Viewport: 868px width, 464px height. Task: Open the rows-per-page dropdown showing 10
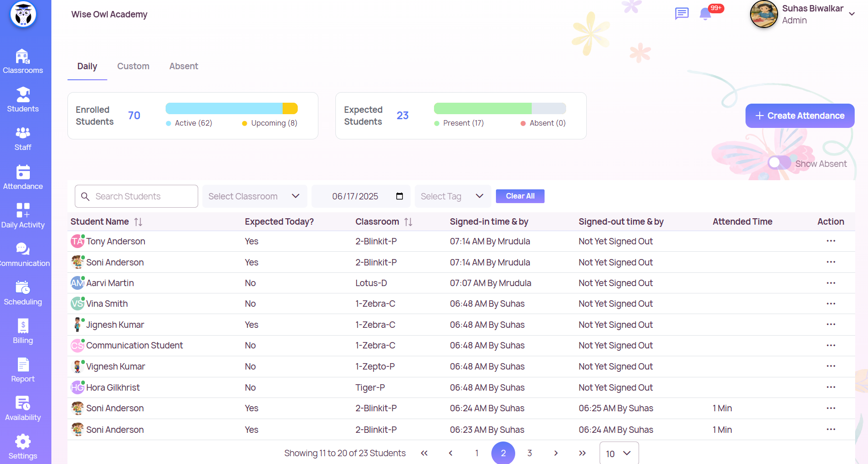pos(618,453)
